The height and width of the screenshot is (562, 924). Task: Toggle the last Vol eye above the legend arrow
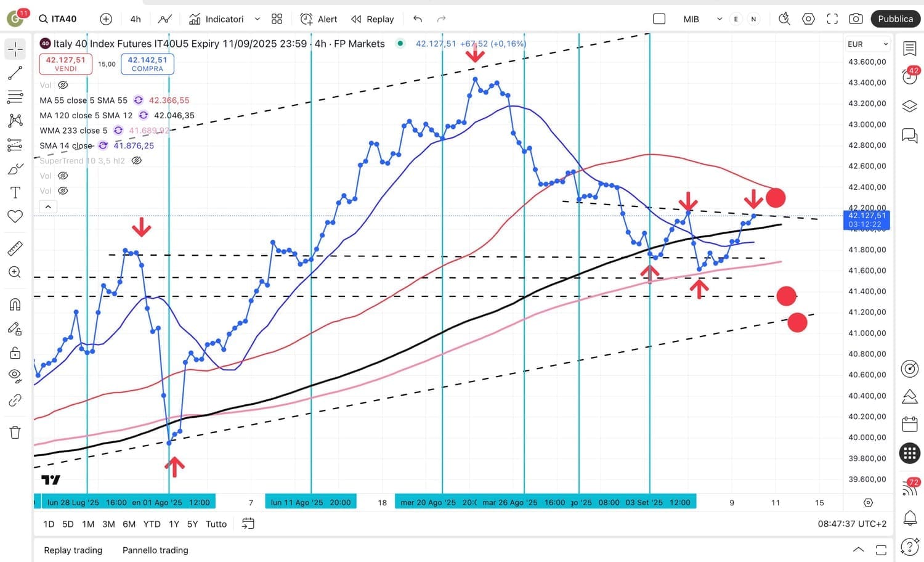pos(63,191)
